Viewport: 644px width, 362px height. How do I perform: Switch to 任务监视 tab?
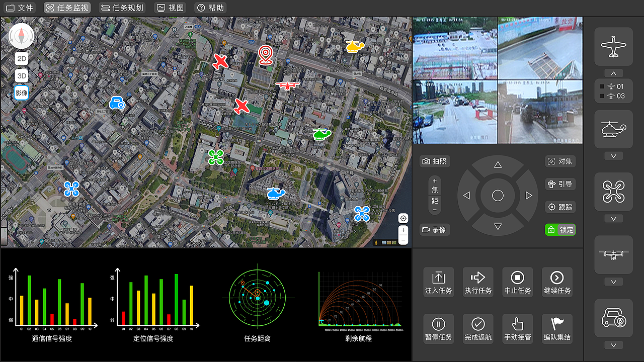(67, 8)
